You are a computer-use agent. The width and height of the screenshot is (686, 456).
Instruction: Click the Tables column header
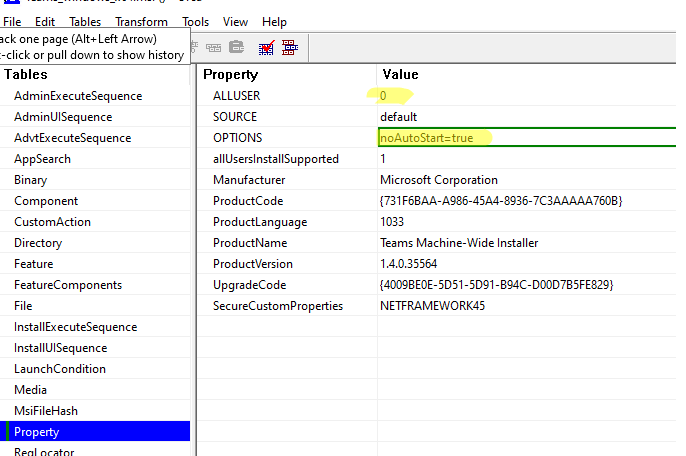[x=25, y=74]
